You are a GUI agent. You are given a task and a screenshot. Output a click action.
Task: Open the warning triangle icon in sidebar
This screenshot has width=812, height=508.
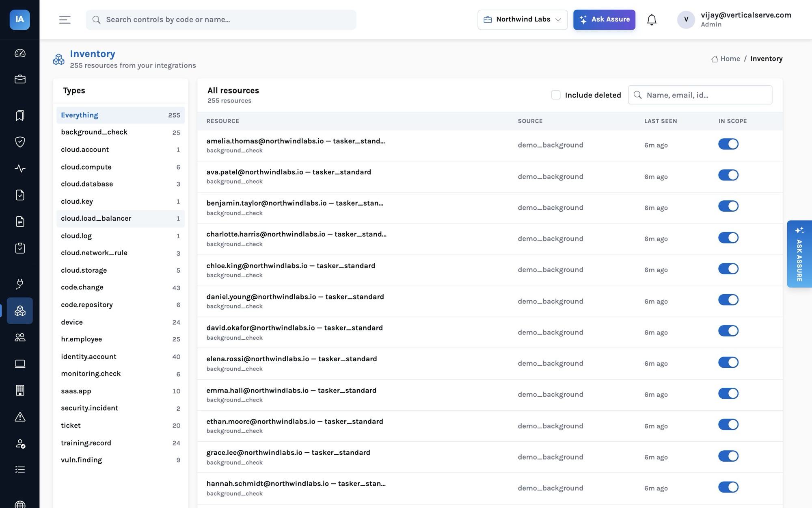(20, 417)
